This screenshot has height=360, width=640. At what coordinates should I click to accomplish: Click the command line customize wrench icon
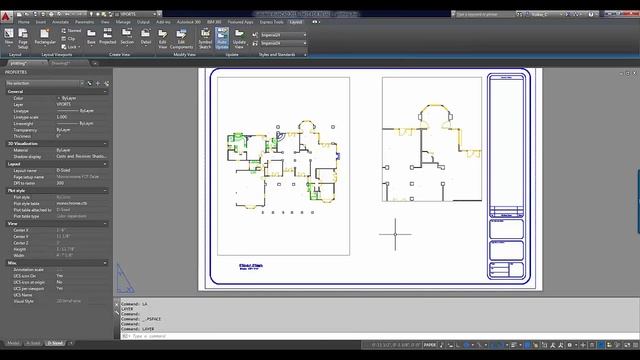pyautogui.click(x=116, y=312)
